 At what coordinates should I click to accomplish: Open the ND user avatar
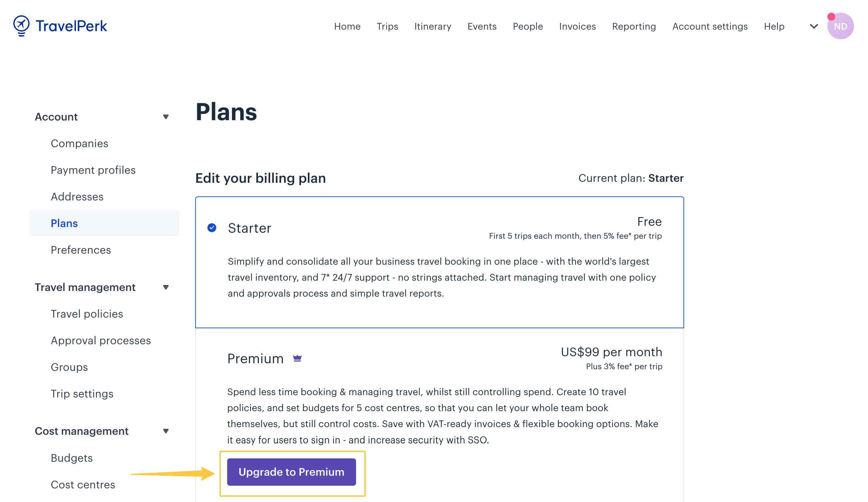tap(840, 26)
